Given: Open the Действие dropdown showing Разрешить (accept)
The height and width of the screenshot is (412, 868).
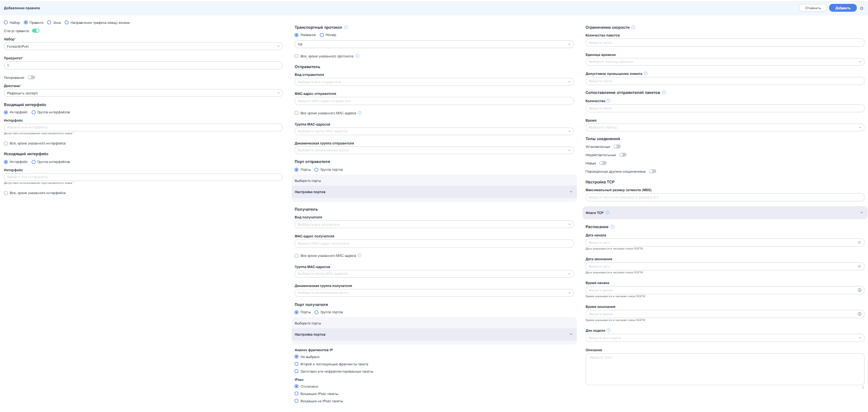Looking at the screenshot, I should click(143, 93).
